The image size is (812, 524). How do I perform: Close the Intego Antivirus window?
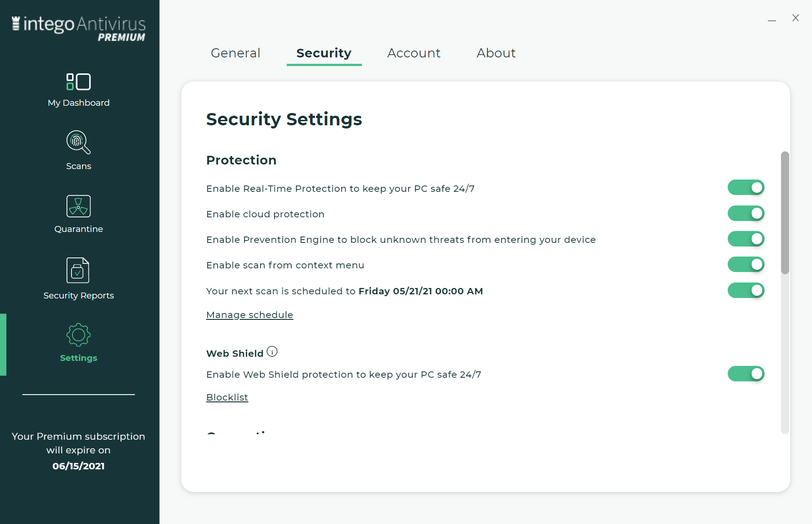(x=796, y=18)
